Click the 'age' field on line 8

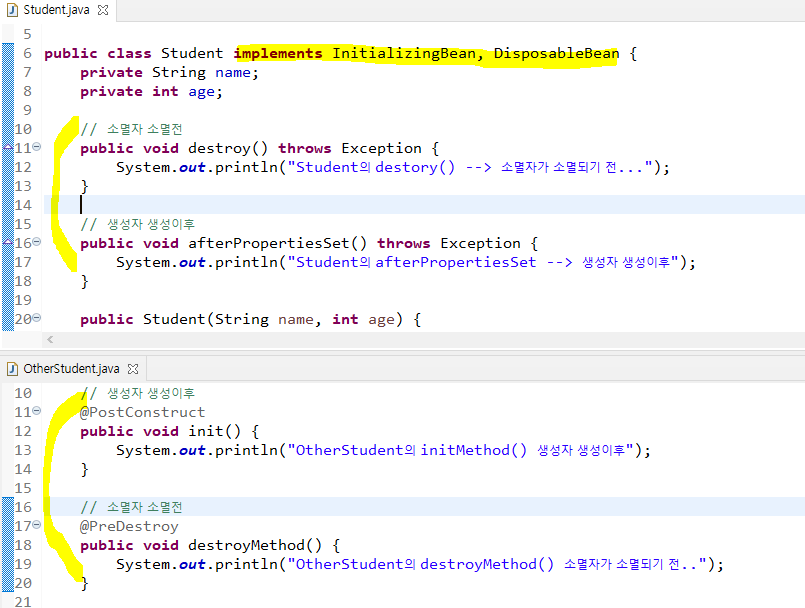(x=201, y=93)
